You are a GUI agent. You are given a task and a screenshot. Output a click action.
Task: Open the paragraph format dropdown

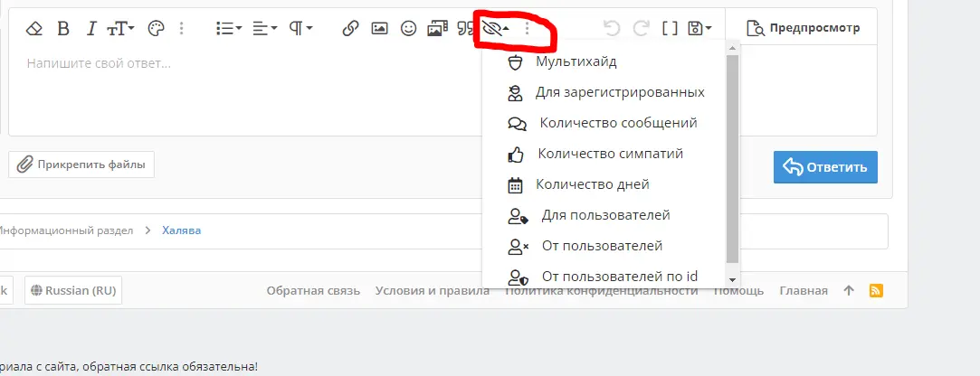pyautogui.click(x=300, y=28)
